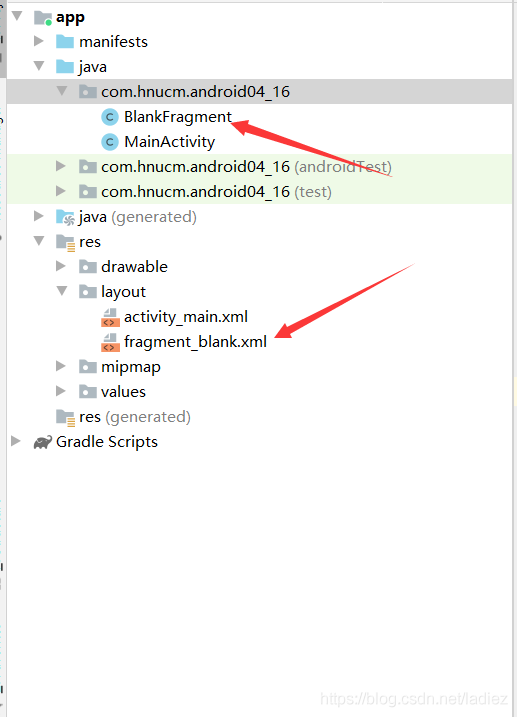
Task: Select com.hnucm.android04_16 (test) package
Action: 216,192
